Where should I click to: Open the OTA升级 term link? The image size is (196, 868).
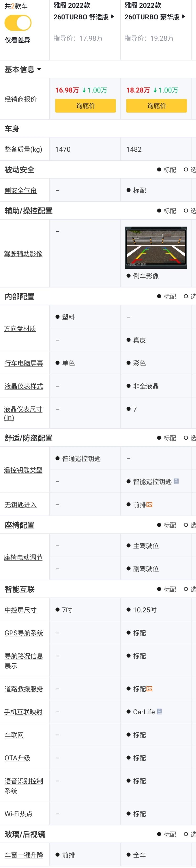(17, 758)
